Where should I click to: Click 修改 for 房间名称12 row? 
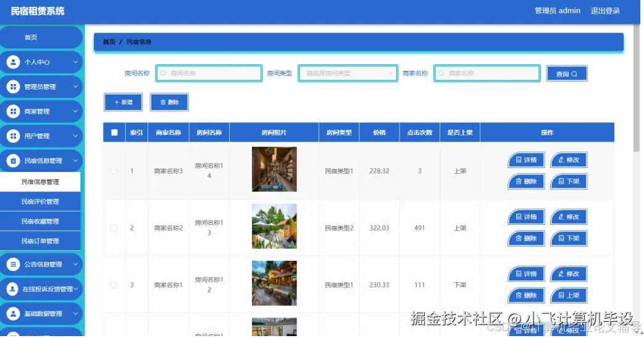click(569, 274)
